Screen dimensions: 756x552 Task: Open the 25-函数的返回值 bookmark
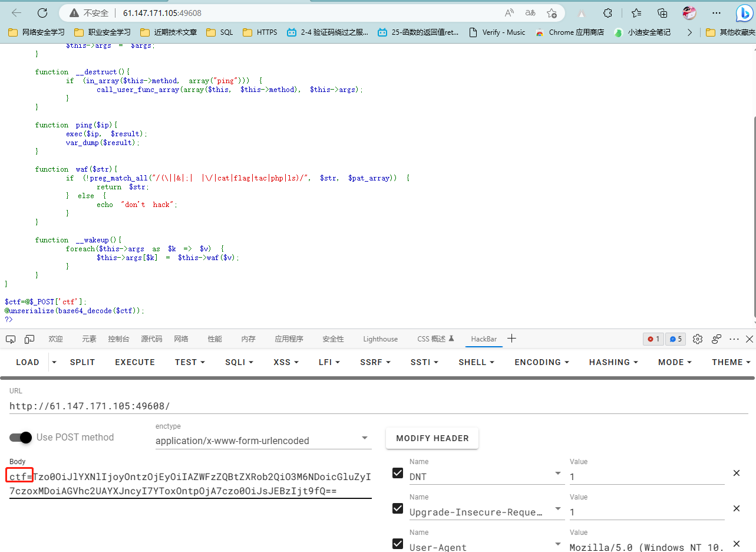tap(418, 32)
